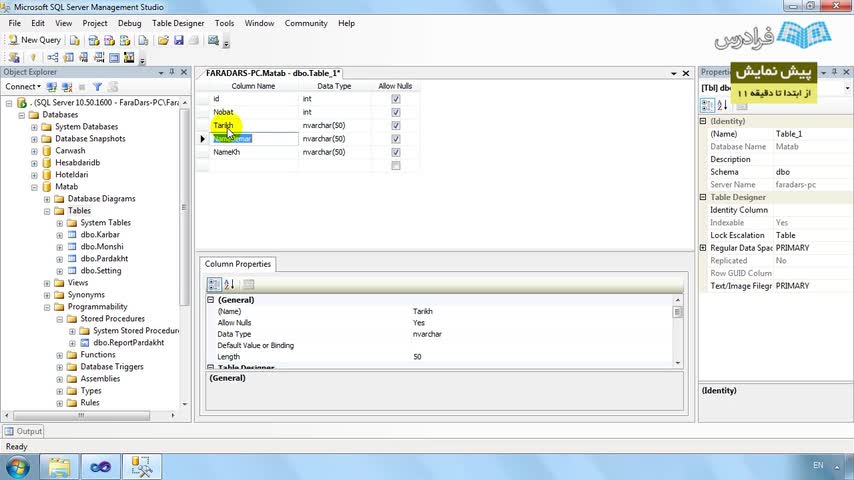Sort Properties panel alphabetically
Image resolution: width=854 pixels, height=480 pixels.
[722, 105]
